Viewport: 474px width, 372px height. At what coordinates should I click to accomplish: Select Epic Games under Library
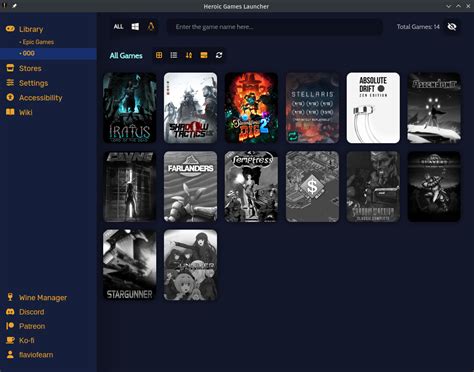[38, 42]
